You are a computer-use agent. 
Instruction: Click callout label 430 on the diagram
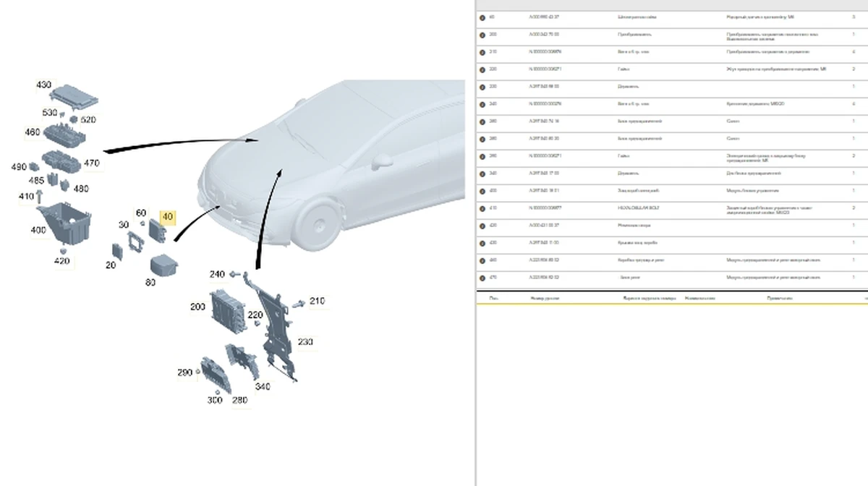[44, 85]
